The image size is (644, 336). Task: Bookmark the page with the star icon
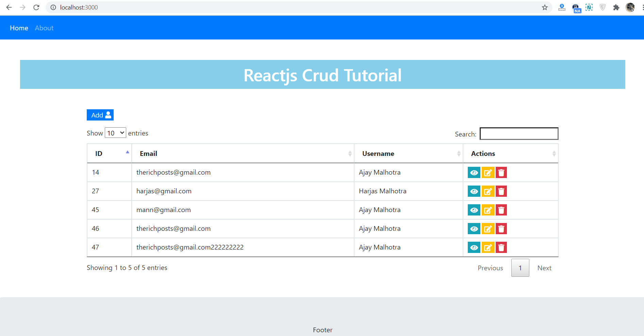(545, 7)
